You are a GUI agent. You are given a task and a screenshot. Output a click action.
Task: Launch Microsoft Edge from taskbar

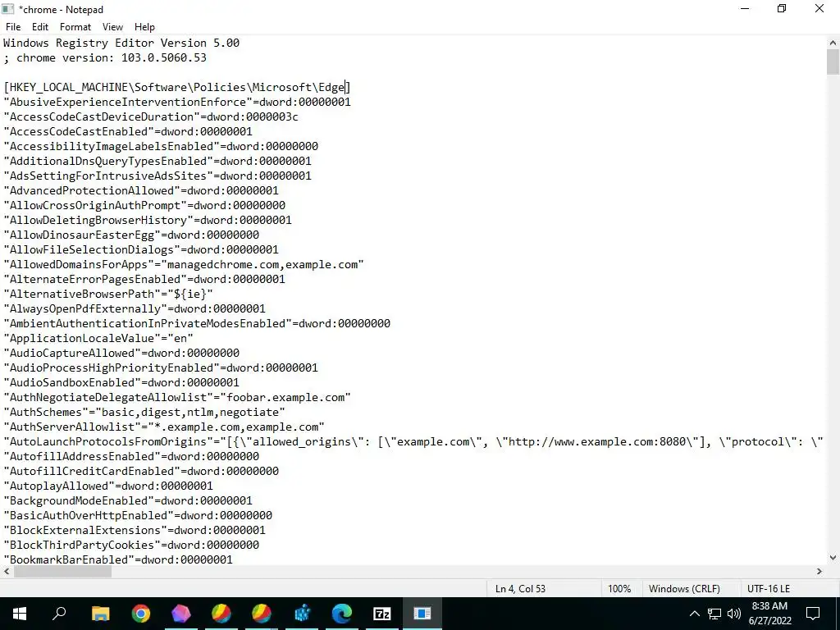click(x=342, y=614)
